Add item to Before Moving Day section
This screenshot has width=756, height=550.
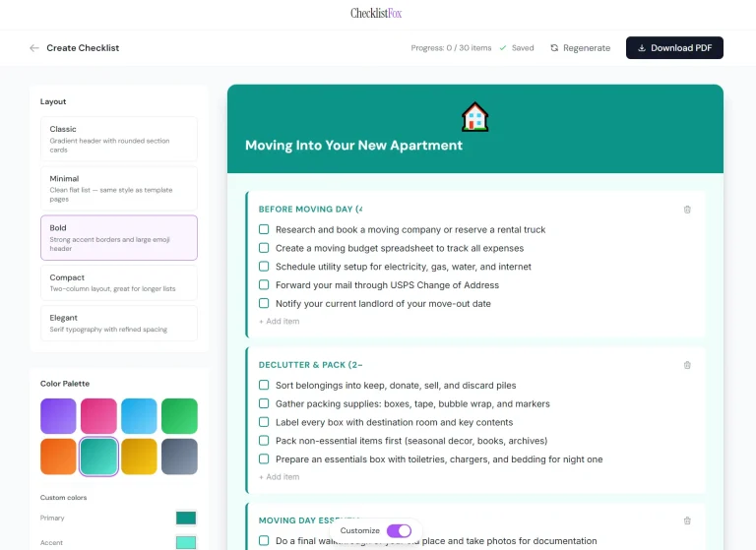tap(280, 321)
